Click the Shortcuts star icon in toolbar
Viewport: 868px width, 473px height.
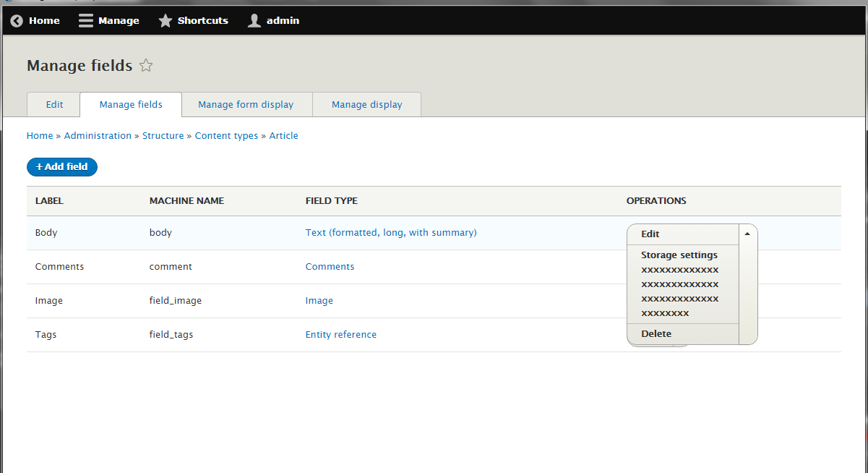pos(165,20)
